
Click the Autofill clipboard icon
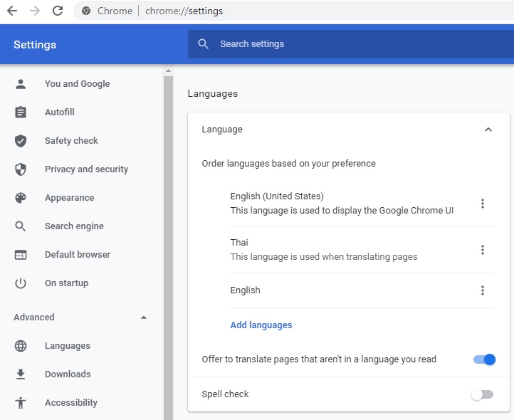(21, 112)
